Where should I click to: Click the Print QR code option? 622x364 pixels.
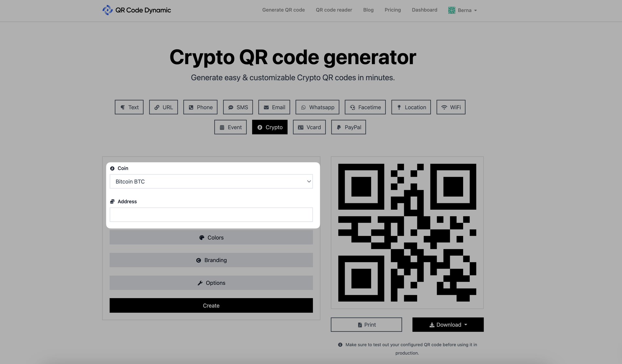click(366, 325)
